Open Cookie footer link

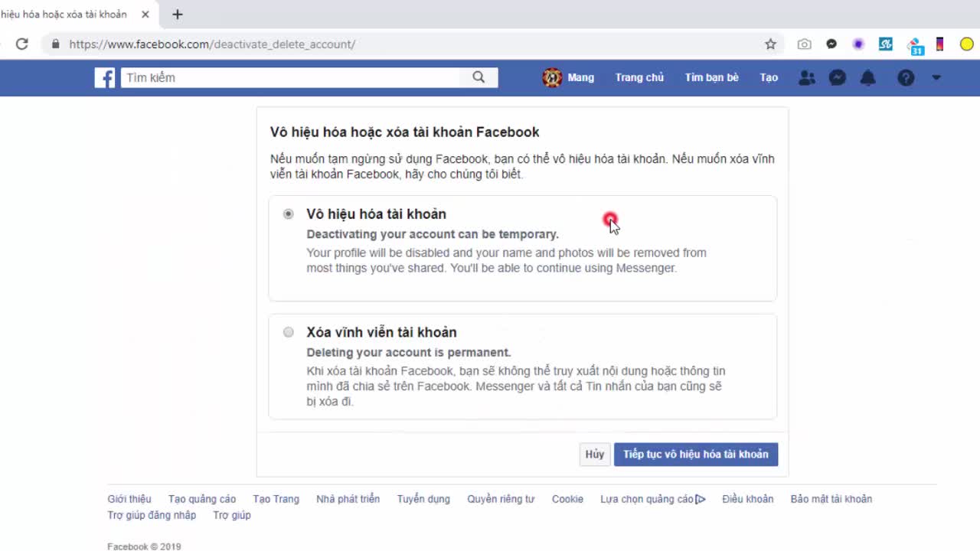[567, 499]
